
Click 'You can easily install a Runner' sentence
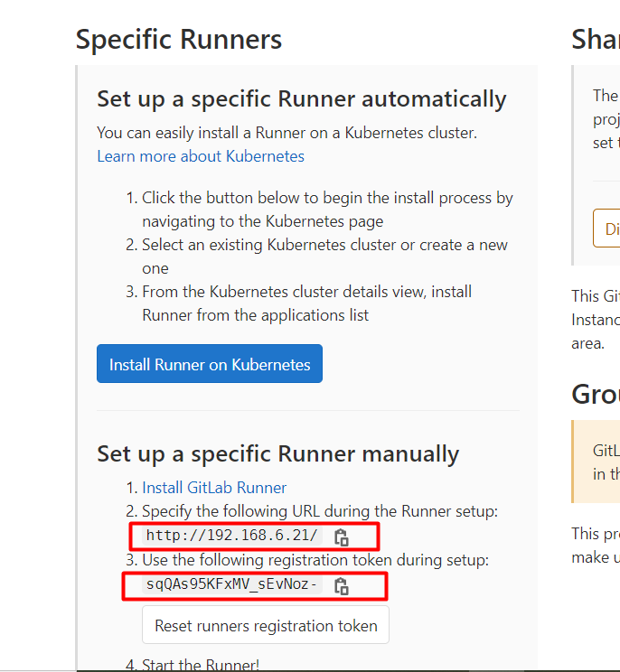click(x=287, y=133)
